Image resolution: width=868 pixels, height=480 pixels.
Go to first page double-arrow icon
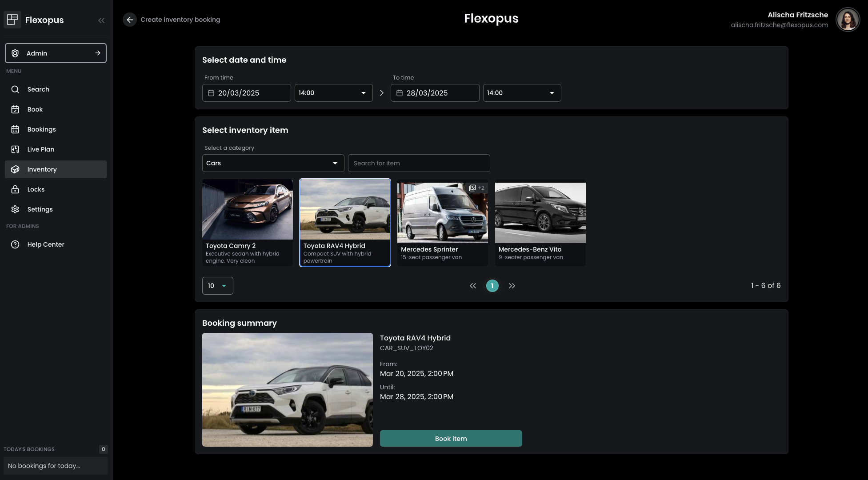(473, 286)
